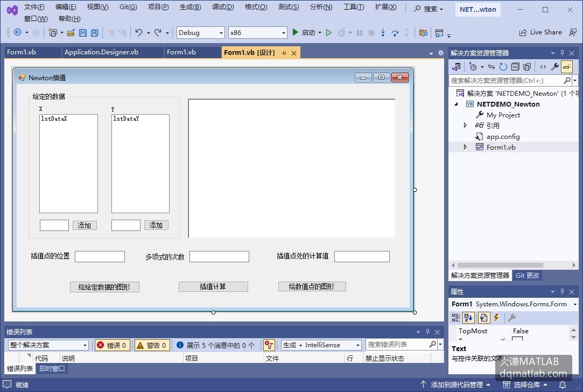Sync with Active Document icon in Solution Explorer
Screen dimensions: 583x392
point(491,67)
